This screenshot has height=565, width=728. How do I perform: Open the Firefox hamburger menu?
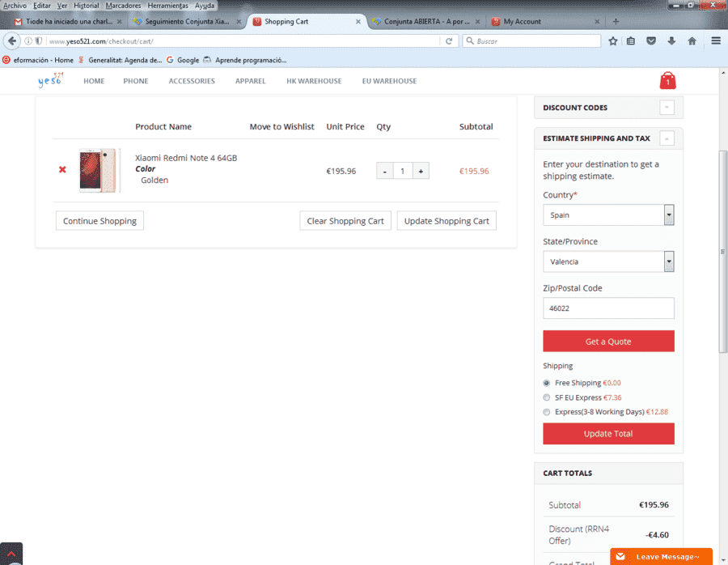(x=716, y=41)
